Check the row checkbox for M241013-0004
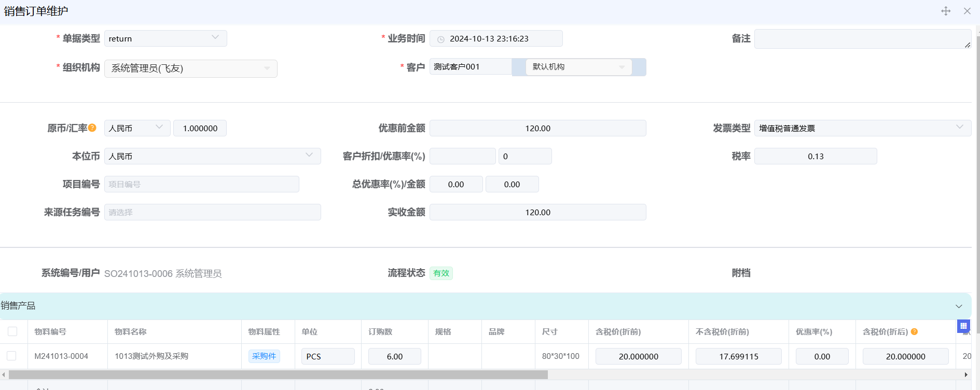The height and width of the screenshot is (390, 980). pos(11,356)
